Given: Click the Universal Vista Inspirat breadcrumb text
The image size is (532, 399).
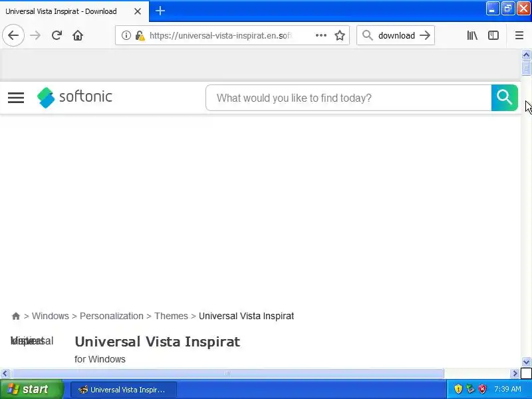Looking at the screenshot, I should point(246,316).
